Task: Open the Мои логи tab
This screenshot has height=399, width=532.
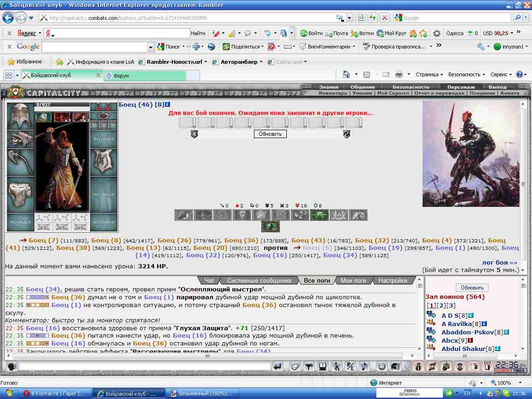Action: click(353, 281)
